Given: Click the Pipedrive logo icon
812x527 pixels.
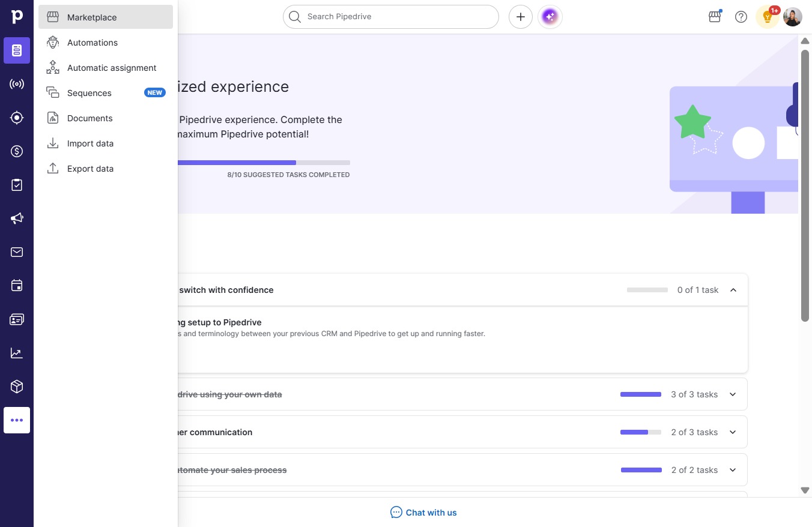Looking at the screenshot, I should tap(17, 17).
